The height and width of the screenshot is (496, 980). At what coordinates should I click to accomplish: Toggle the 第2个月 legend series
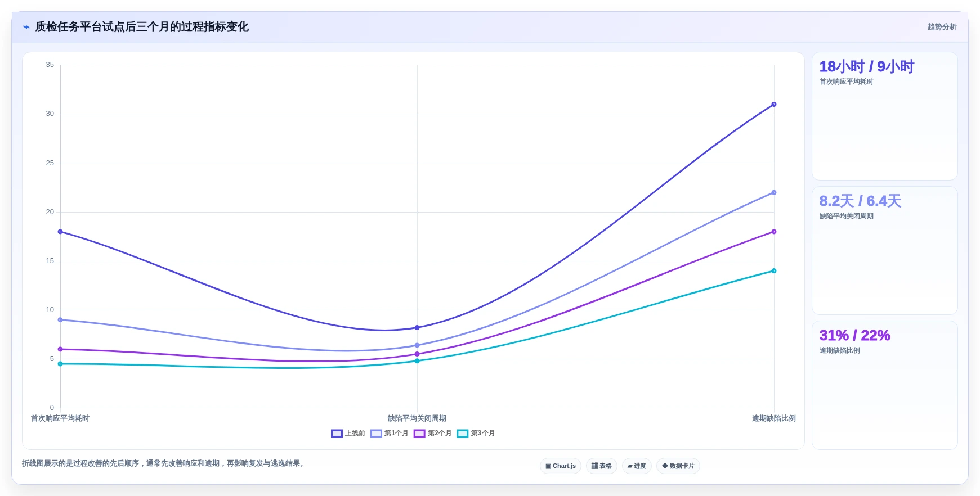tap(433, 434)
